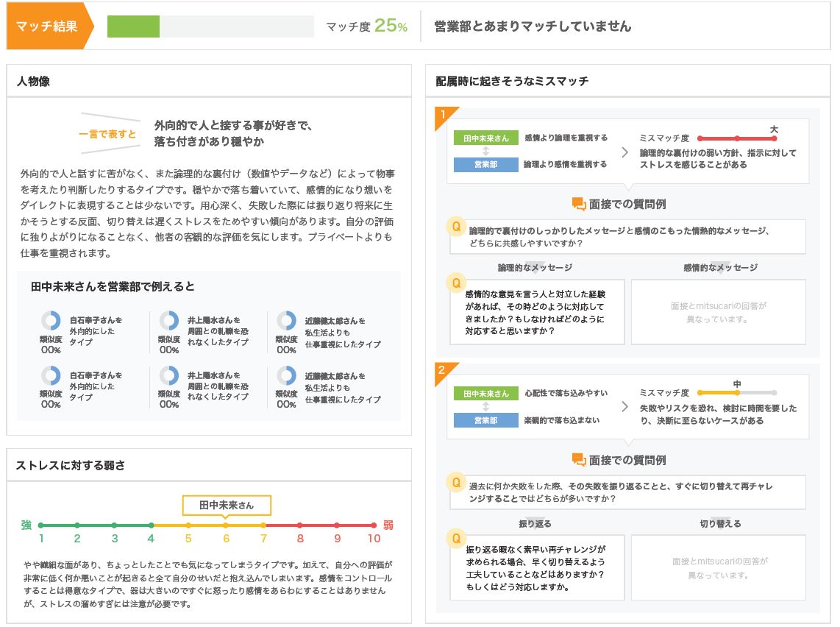
Task: Click point 6 on the stress weakness scale
Action: click(225, 525)
